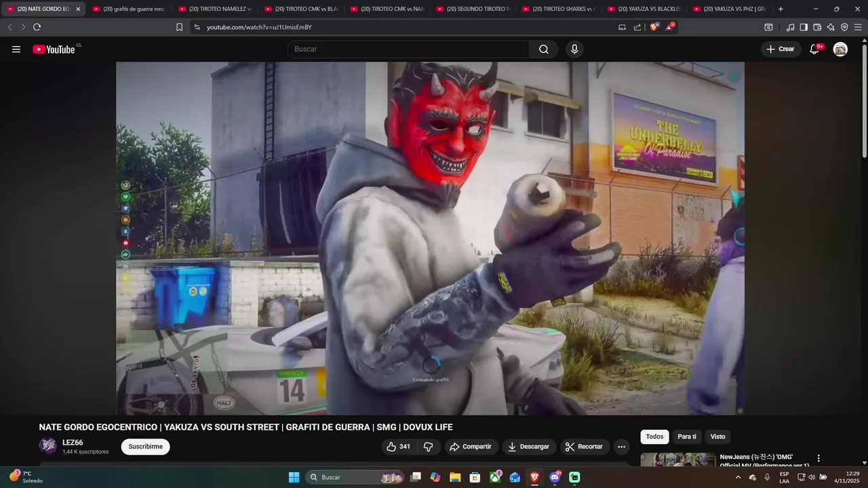The width and height of the screenshot is (868, 488).
Task: Open the Brave Wallet
Action: (817, 27)
